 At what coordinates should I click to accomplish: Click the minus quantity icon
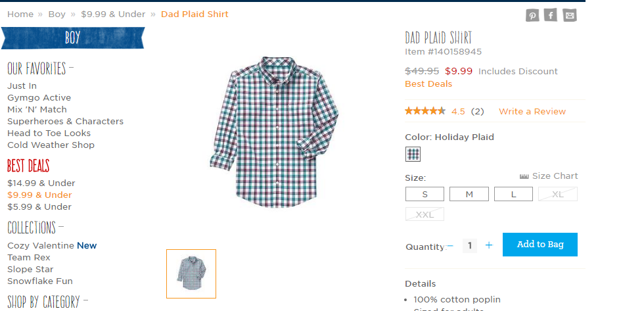tap(450, 246)
